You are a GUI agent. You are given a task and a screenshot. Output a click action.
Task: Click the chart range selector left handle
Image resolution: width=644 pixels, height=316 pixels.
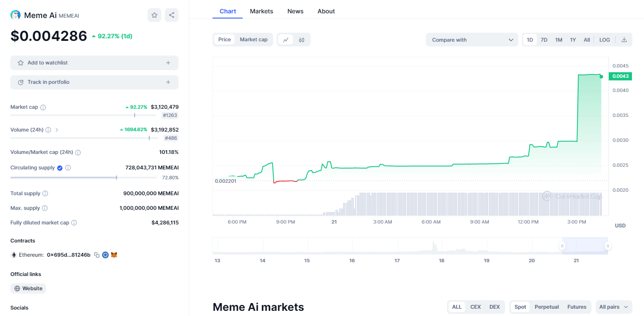click(x=562, y=246)
